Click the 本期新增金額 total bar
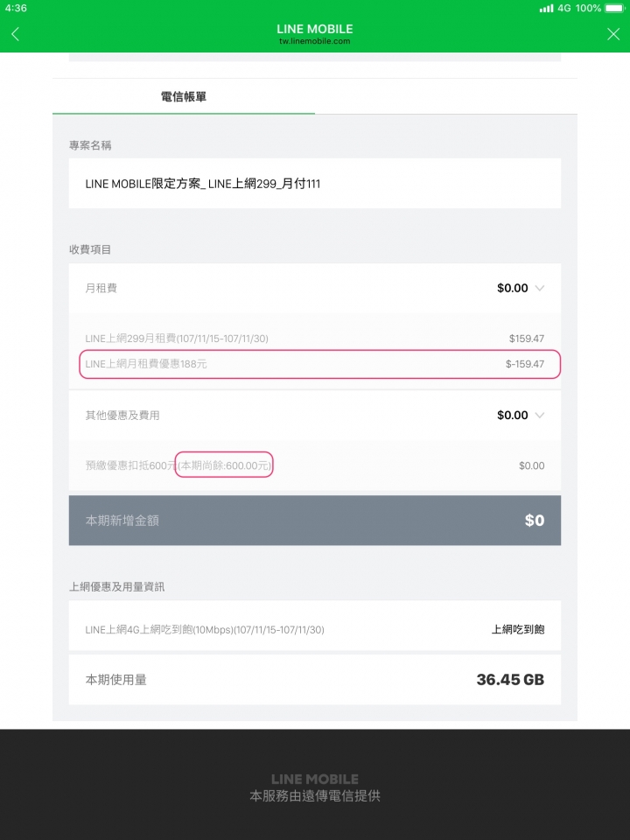 [x=315, y=520]
